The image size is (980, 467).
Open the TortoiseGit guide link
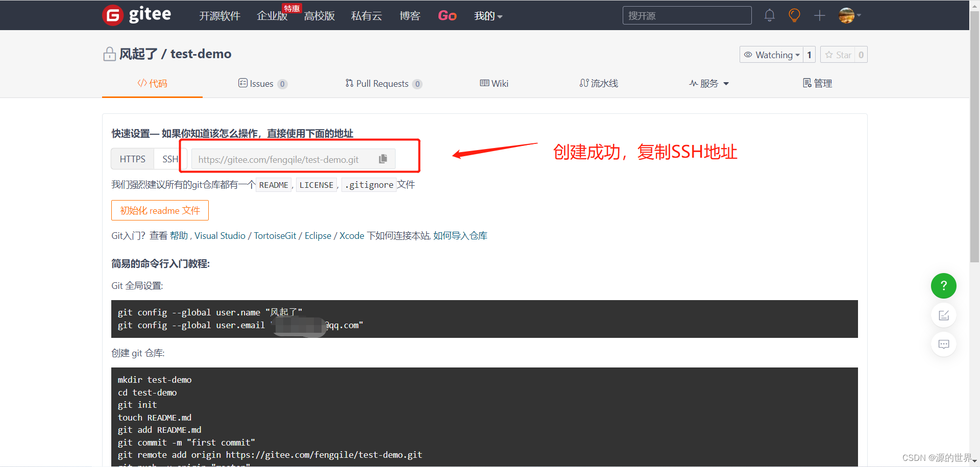tap(275, 235)
